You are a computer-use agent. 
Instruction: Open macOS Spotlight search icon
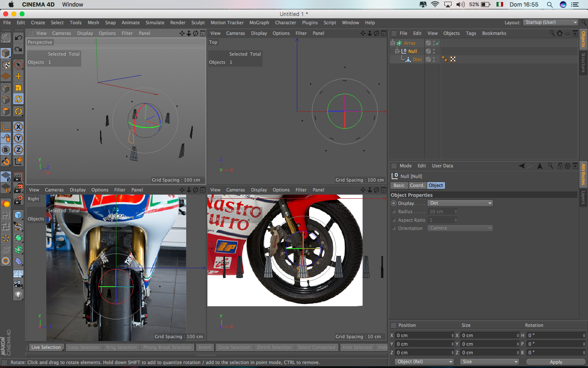click(550, 4)
